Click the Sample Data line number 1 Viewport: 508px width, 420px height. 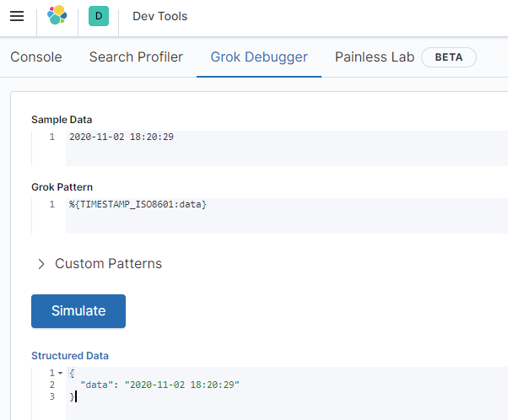[51, 137]
